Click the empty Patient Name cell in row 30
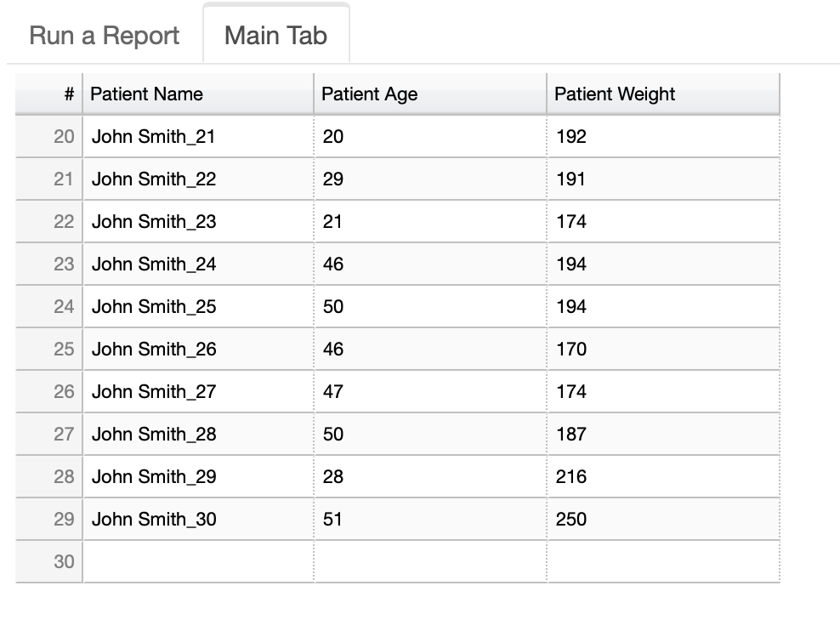This screenshot has width=840, height=631. [x=197, y=561]
